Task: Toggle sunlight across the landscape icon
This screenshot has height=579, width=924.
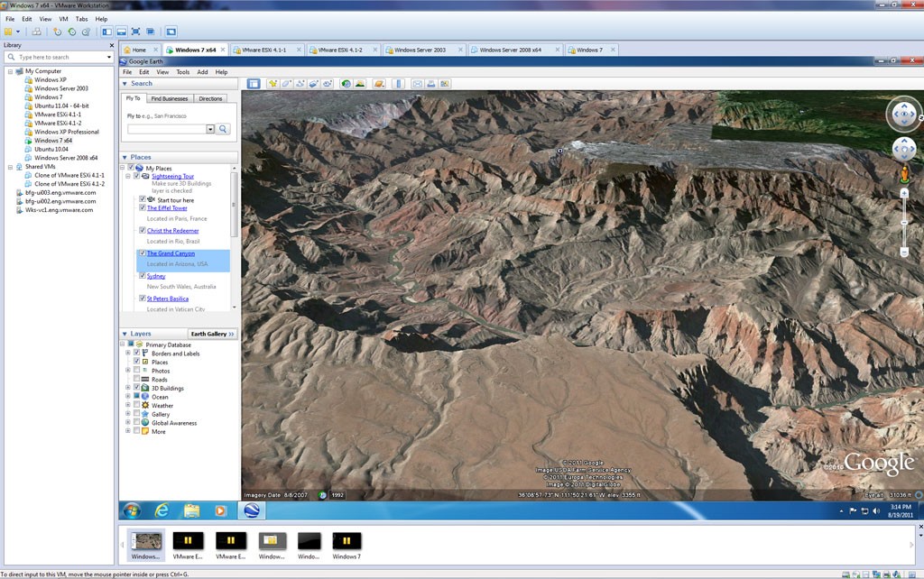Action: [x=360, y=84]
